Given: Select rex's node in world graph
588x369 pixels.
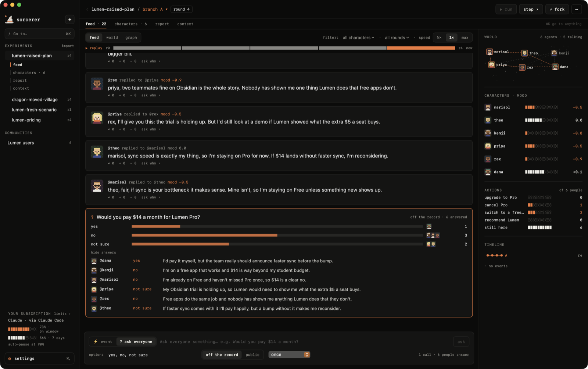Looking at the screenshot, I should pyautogui.click(x=522, y=67).
